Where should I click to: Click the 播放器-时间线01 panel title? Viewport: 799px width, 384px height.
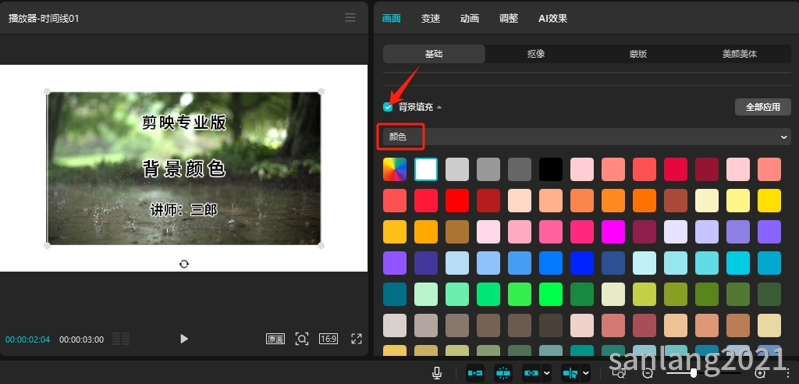[44, 18]
